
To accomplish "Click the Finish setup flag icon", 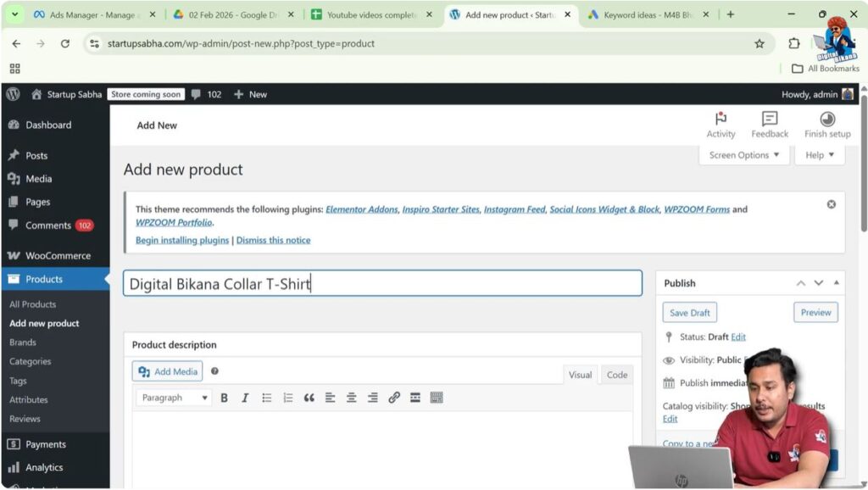I will tap(826, 120).
